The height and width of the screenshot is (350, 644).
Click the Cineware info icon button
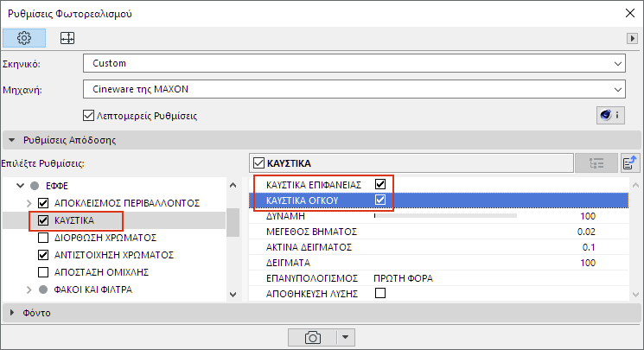610,115
